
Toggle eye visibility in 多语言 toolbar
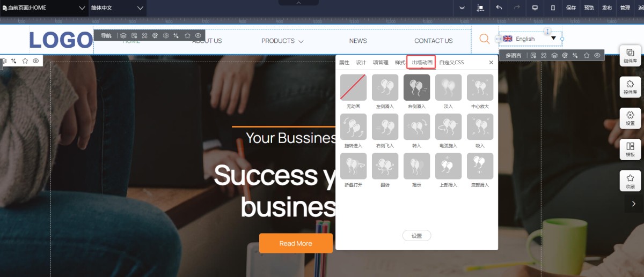[x=597, y=55]
